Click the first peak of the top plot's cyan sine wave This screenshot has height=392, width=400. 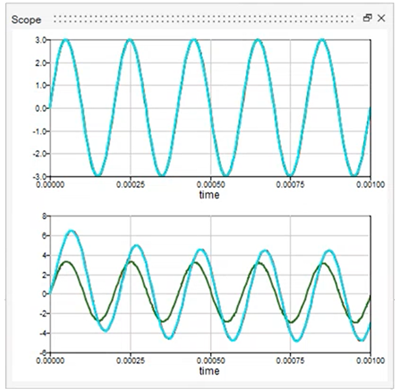pos(66,40)
